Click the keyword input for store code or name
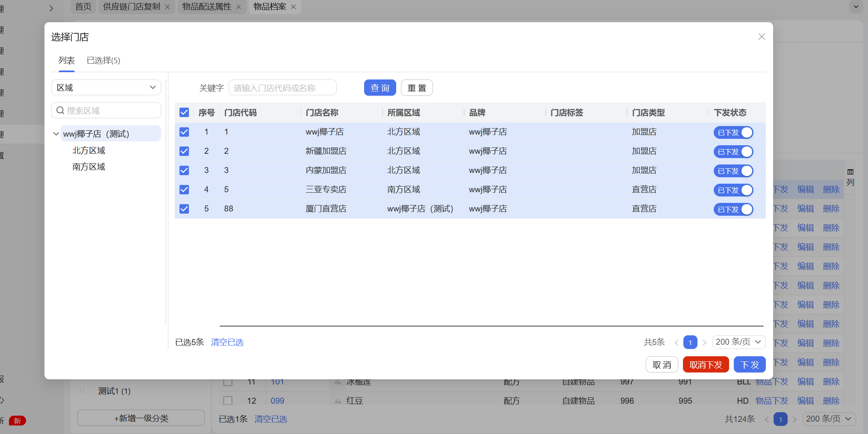This screenshot has width=868, height=434. 282,88
